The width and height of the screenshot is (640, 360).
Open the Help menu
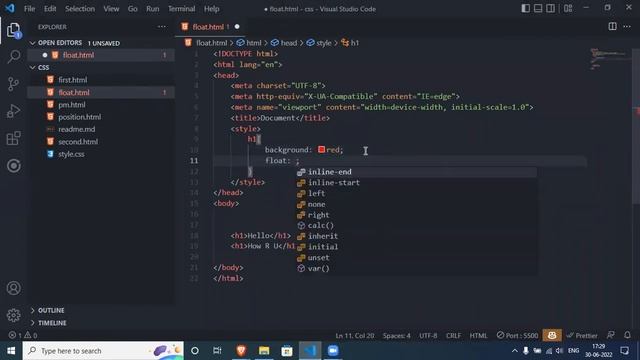pyautogui.click(x=211, y=9)
